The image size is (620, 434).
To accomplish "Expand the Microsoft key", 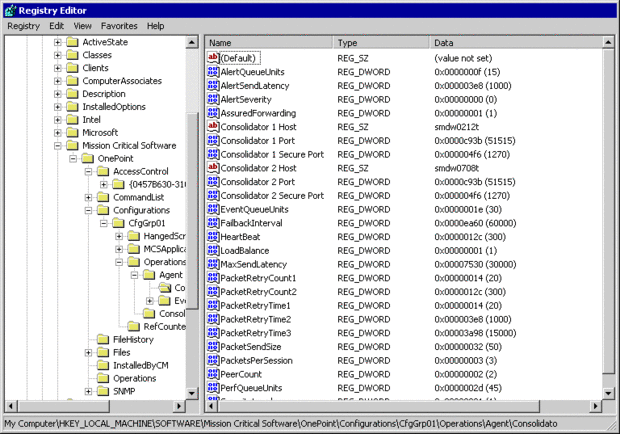I will (58, 133).
